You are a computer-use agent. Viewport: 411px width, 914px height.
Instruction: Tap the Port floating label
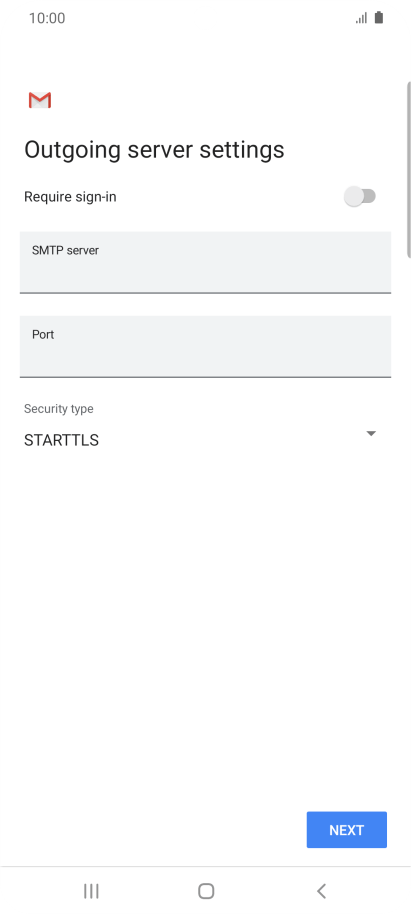click(43, 335)
